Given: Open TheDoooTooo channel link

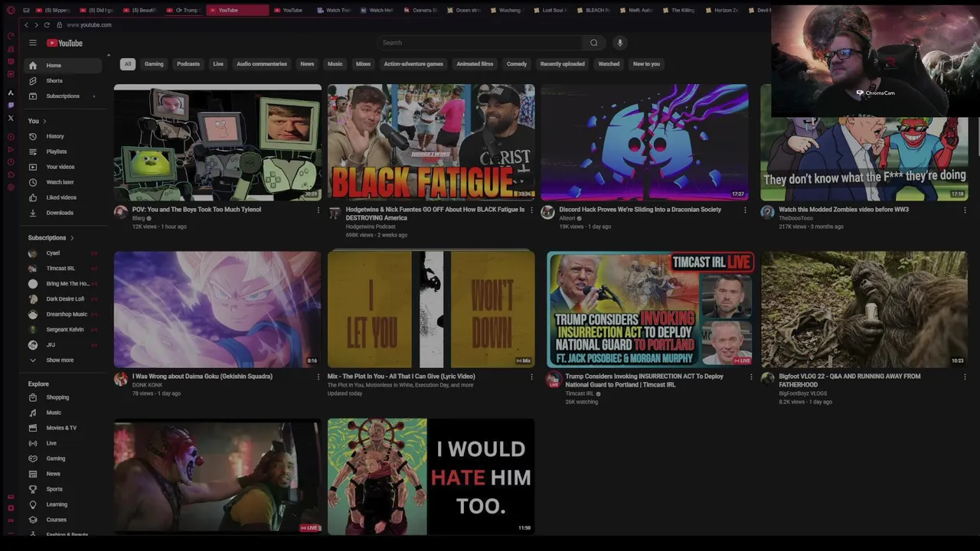Looking at the screenshot, I should (x=795, y=219).
